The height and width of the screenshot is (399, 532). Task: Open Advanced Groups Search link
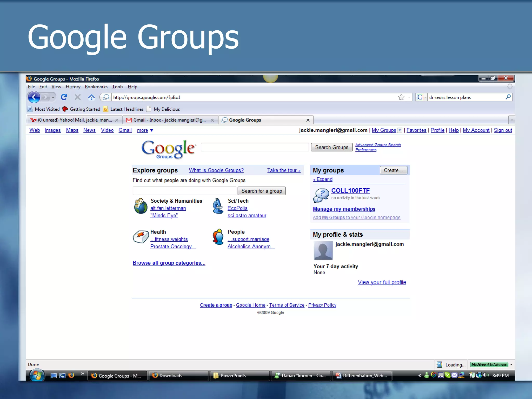point(378,145)
